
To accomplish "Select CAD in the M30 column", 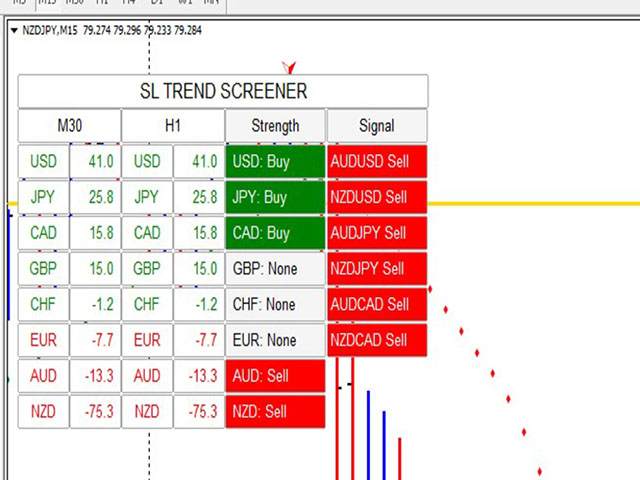I will coord(43,233).
